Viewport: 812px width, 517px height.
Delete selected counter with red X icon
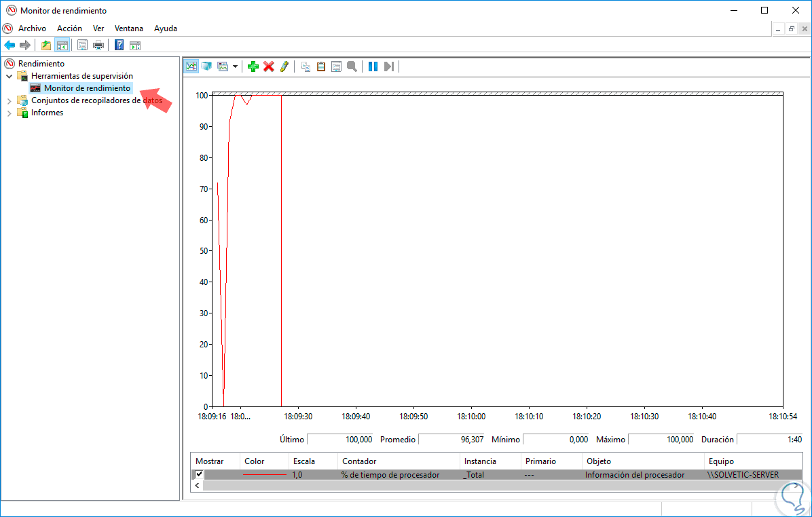(269, 66)
